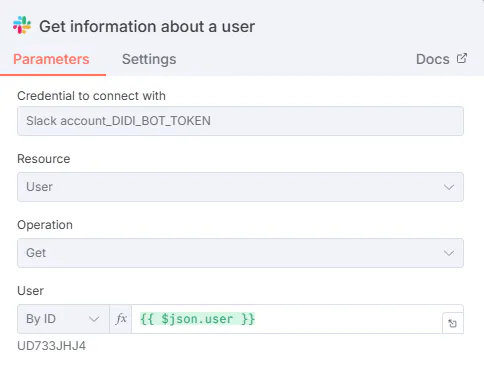Screen dimensions: 484x369
Task: Open the Resource dropdown showing User
Action: (x=240, y=187)
